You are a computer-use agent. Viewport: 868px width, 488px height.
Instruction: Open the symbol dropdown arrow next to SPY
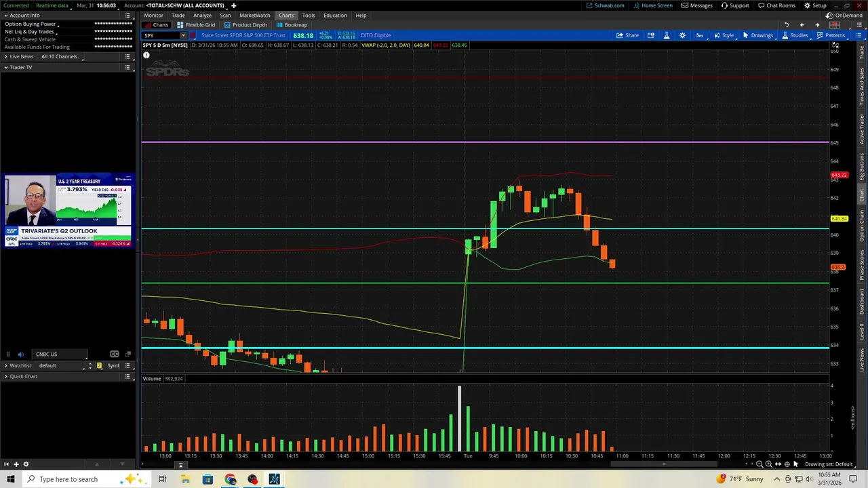(183, 35)
